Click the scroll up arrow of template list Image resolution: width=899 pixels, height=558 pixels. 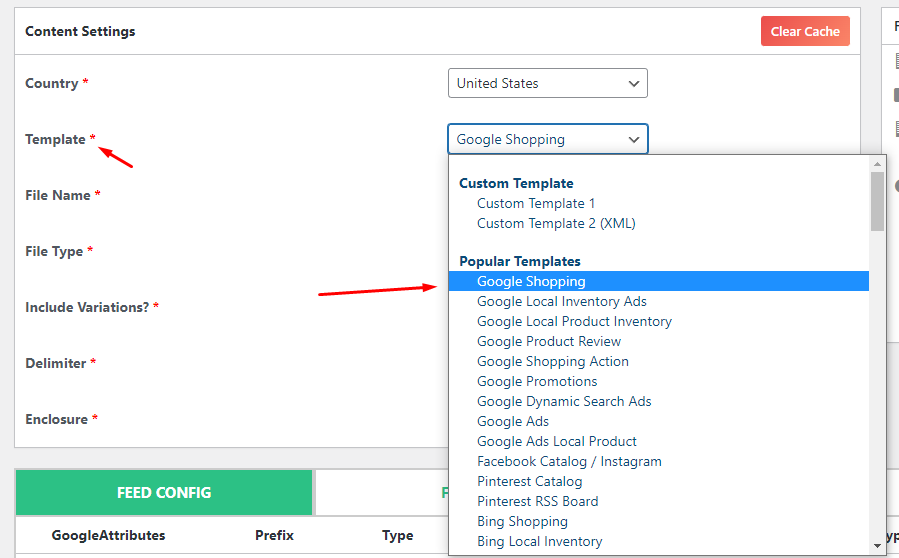(x=877, y=164)
